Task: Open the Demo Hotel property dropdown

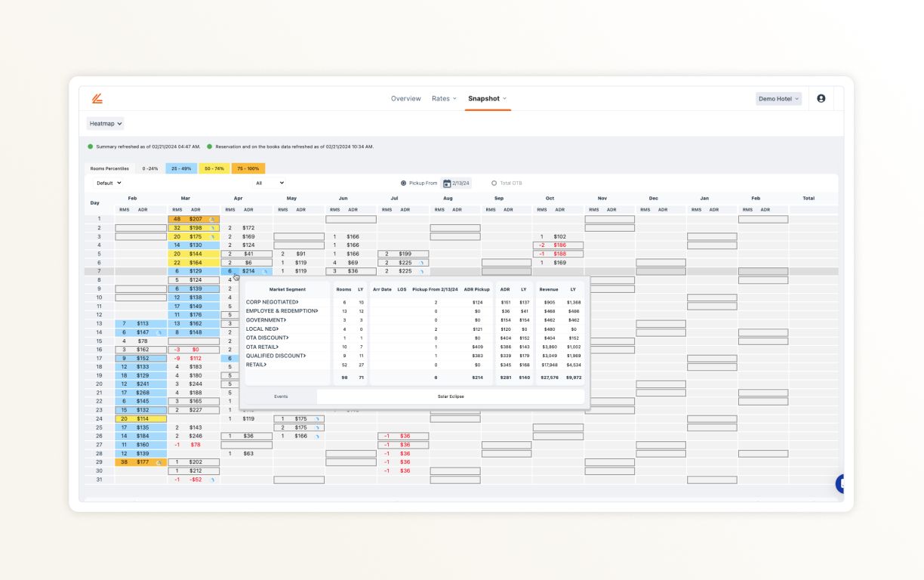Action: point(778,98)
